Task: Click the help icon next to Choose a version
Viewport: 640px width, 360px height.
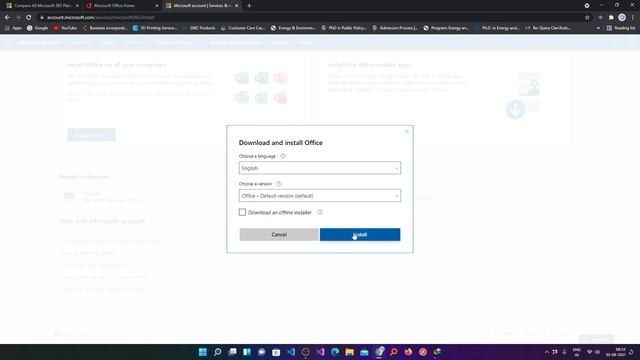Action: 279,184
